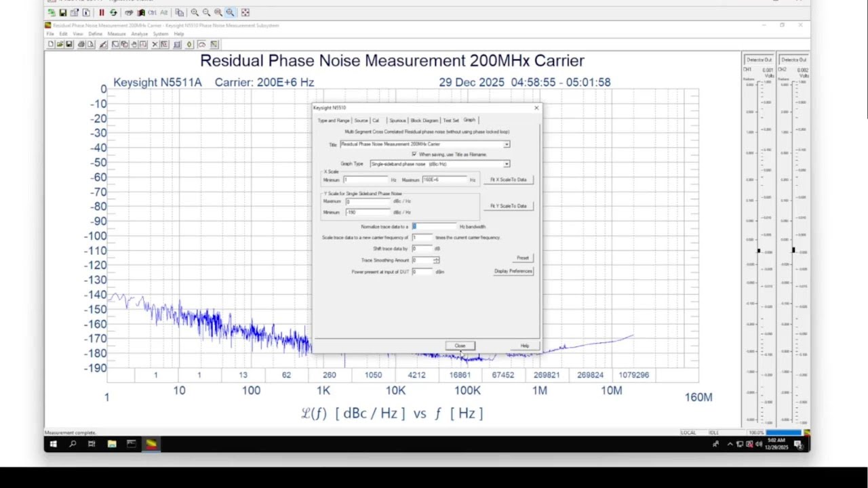Click the Power present at input of DUT field
This screenshot has height=488, width=868.
click(422, 272)
